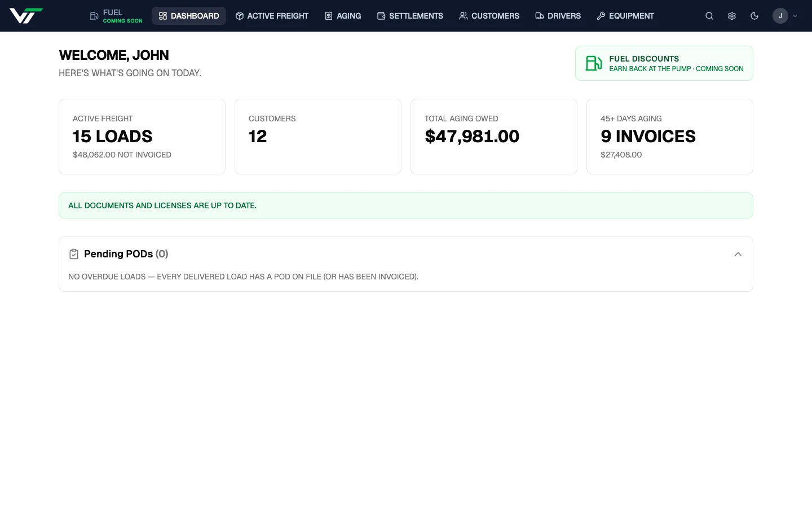The width and height of the screenshot is (812, 508).
Task: Go to the Equipment tab
Action: [625, 16]
